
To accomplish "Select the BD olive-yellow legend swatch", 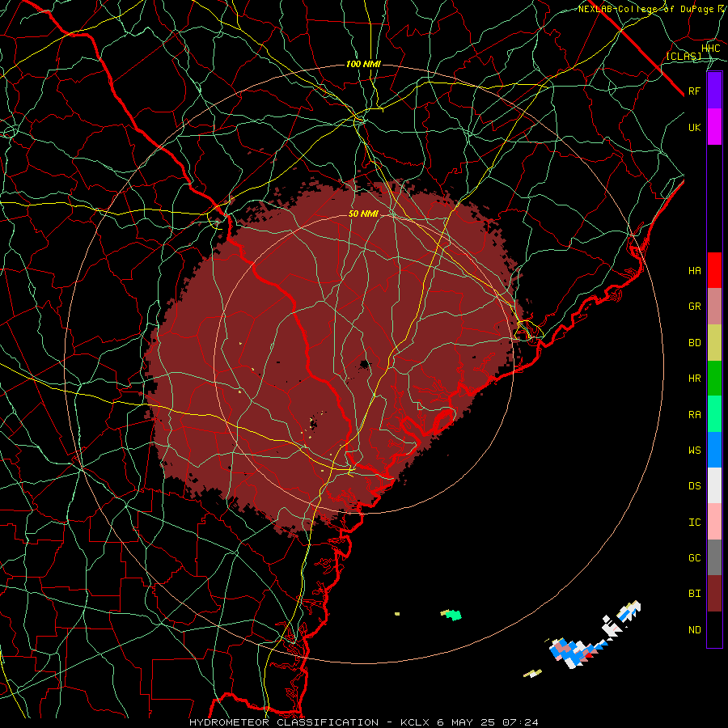I will click(x=714, y=342).
